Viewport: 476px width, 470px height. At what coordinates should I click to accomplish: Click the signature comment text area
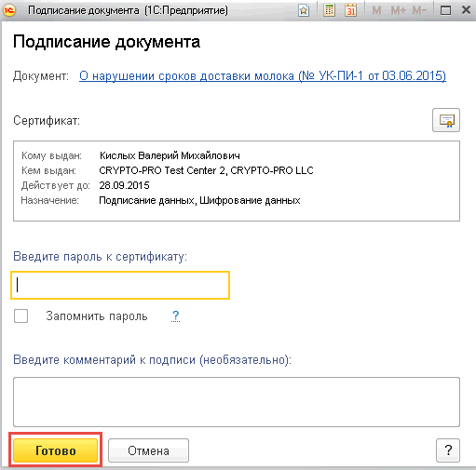click(x=237, y=402)
